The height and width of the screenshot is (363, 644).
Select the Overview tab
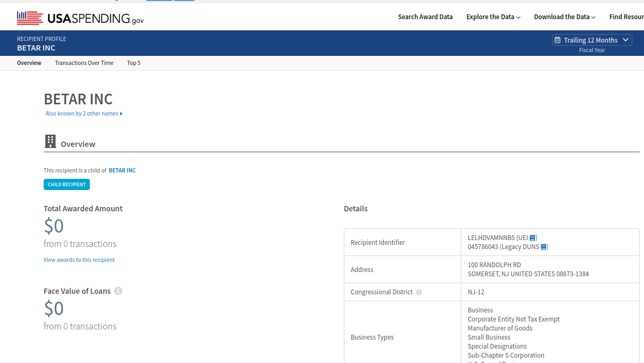[29, 63]
